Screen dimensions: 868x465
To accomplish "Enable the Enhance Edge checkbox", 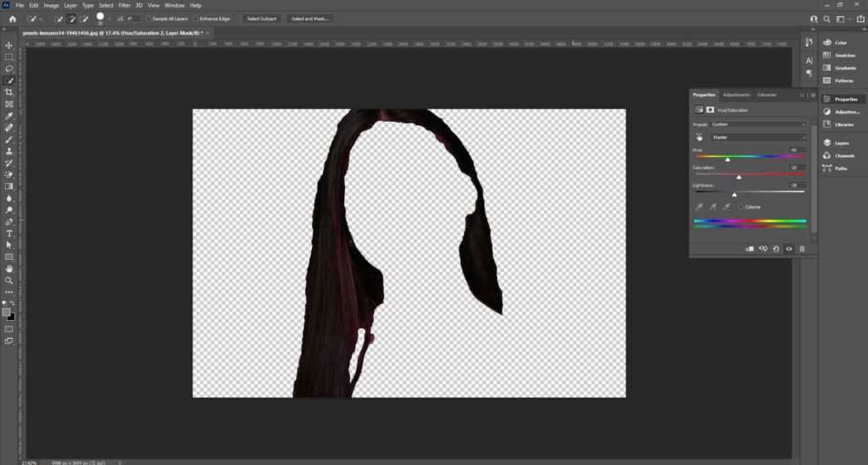I will (196, 19).
